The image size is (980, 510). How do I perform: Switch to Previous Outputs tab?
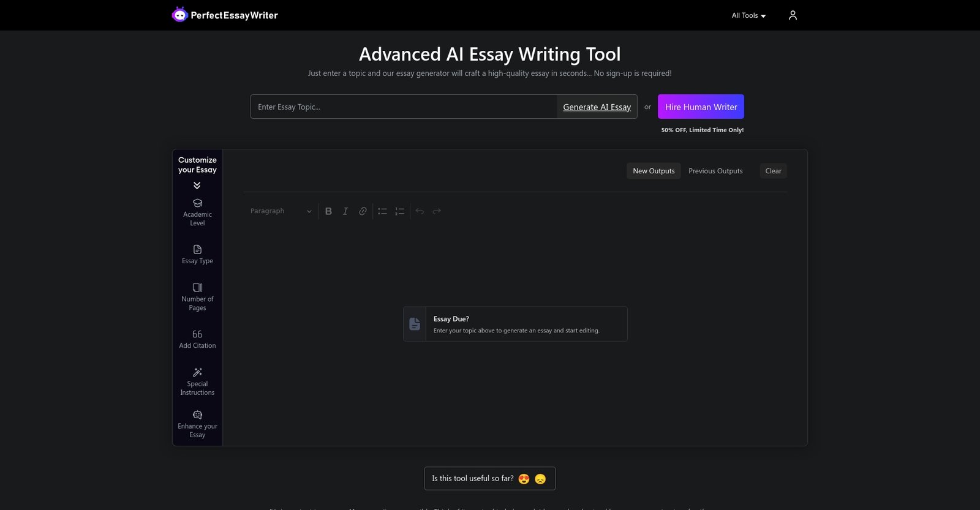pyautogui.click(x=715, y=171)
